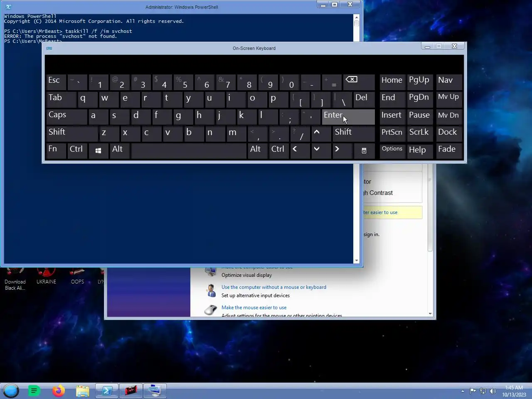Click the PowerShell title bar icon

[x=8, y=7]
